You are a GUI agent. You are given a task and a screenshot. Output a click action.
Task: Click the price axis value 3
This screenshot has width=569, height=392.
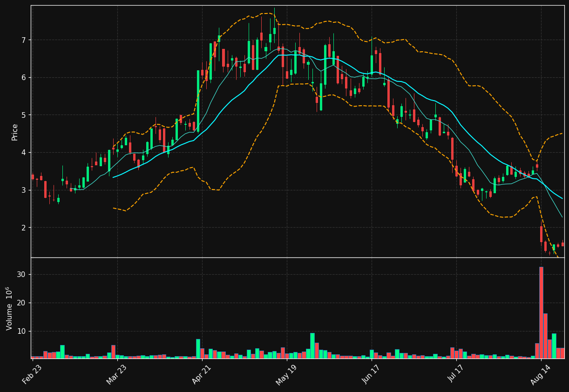click(23, 190)
